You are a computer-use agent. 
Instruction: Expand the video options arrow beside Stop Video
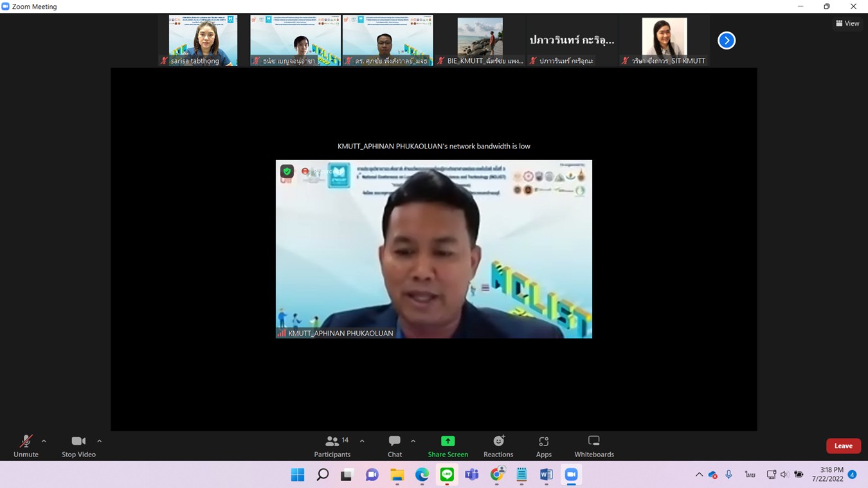[99, 441]
